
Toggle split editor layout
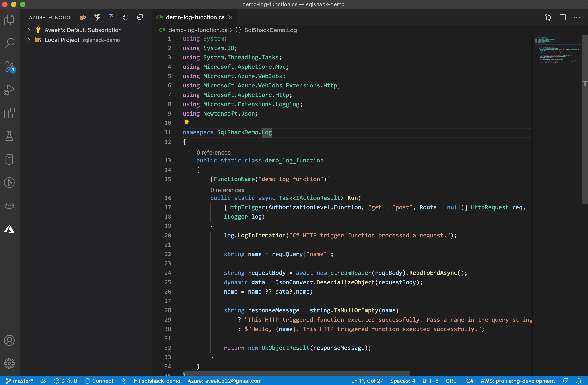pos(563,17)
